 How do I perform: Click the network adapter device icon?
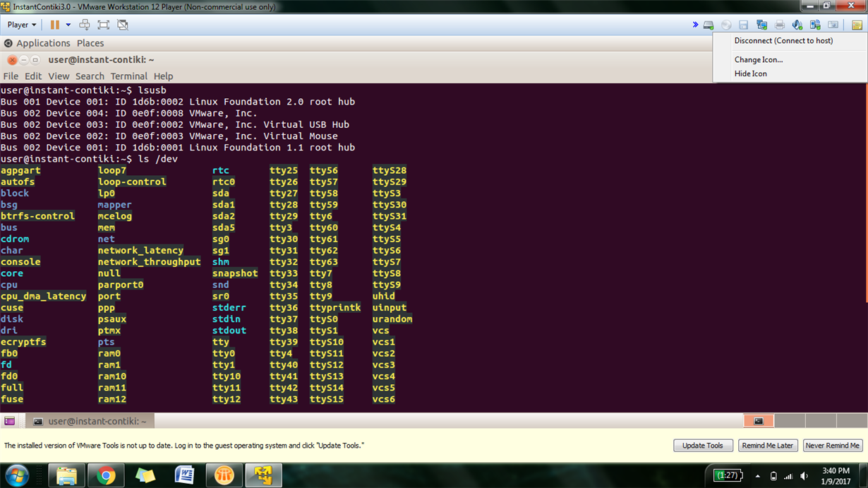pyautogui.click(x=761, y=25)
